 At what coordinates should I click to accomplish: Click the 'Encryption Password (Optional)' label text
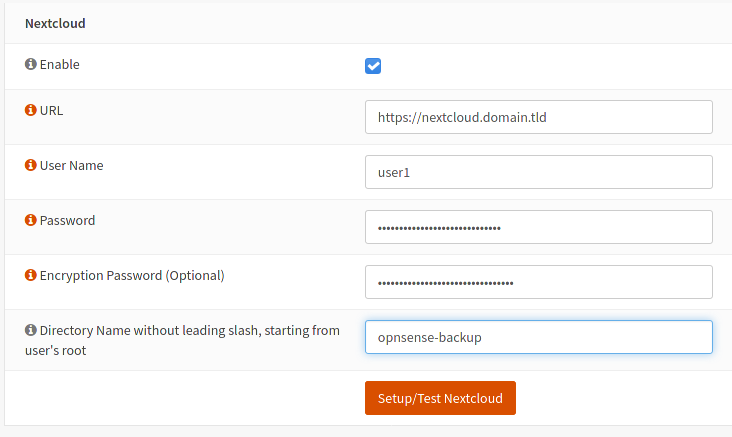(x=132, y=275)
